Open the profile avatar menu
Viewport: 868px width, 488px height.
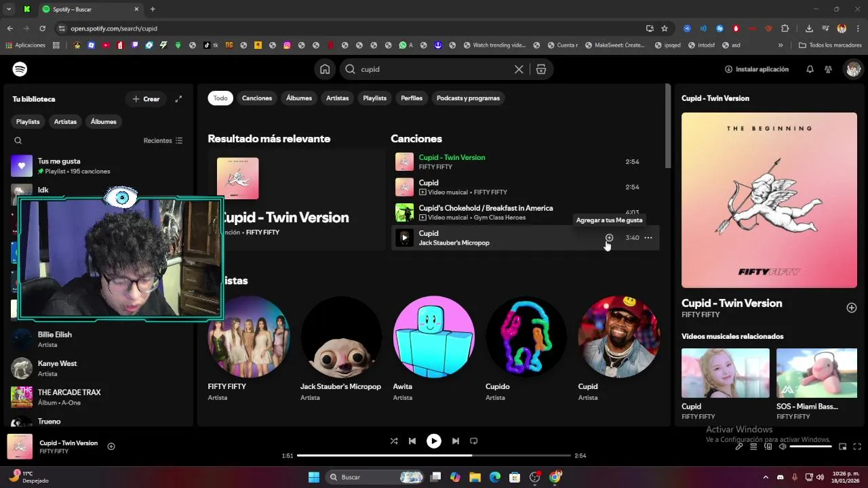[x=853, y=69]
